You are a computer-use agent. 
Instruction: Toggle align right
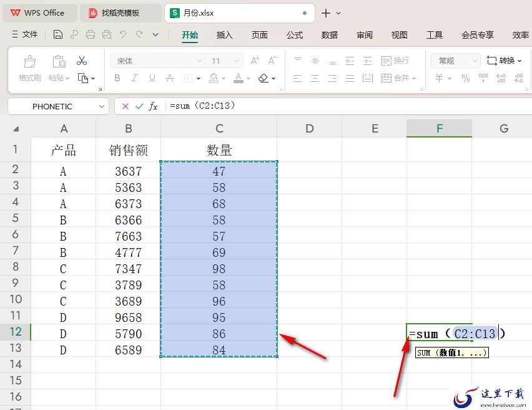pos(333,79)
